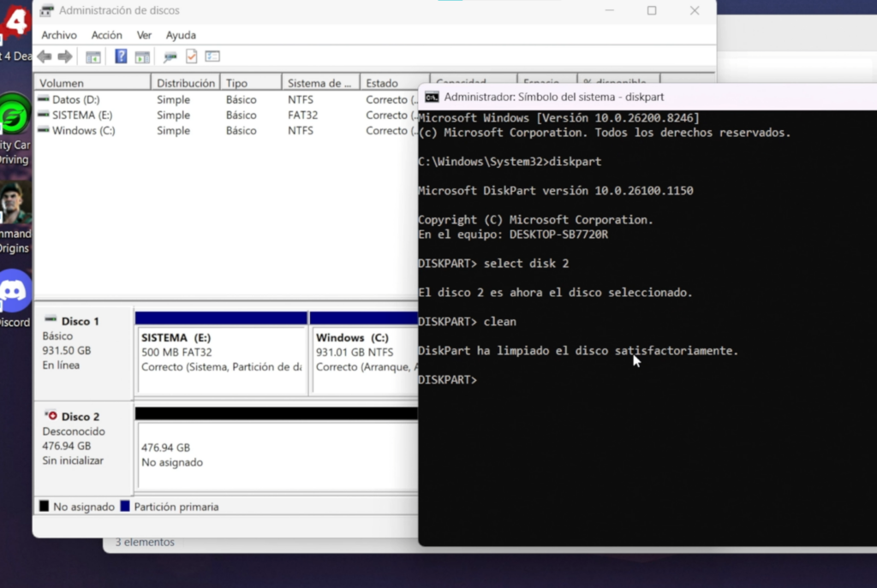Image resolution: width=877 pixels, height=588 pixels.
Task: Select Disco 2 unallocated 476.94 GB space
Action: pyautogui.click(x=276, y=454)
